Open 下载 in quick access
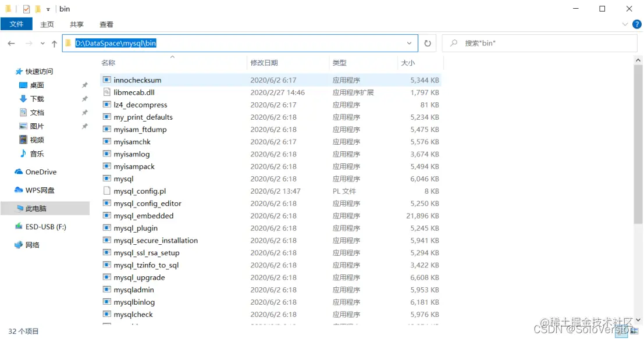Image resolution: width=644 pixels, height=339 pixels. 37,98
